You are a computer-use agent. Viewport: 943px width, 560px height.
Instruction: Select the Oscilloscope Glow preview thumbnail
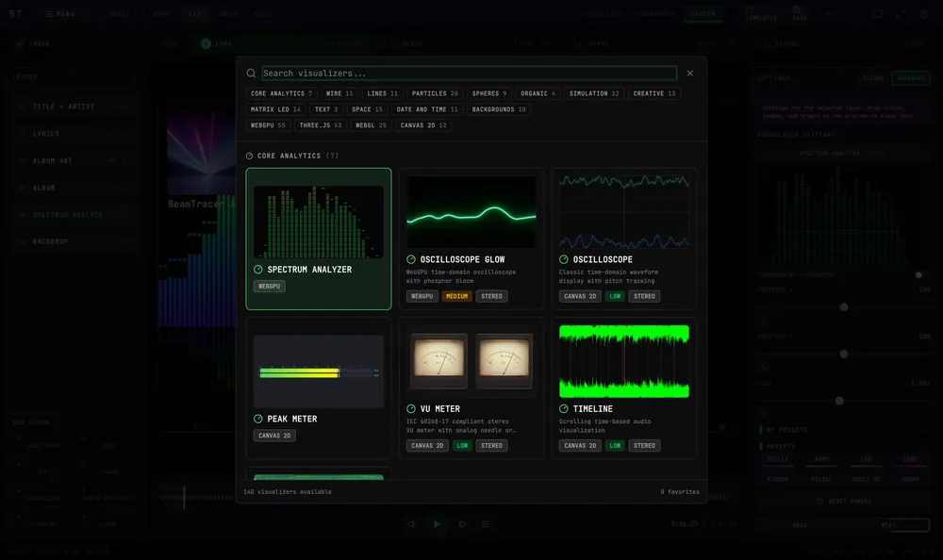[471, 212]
